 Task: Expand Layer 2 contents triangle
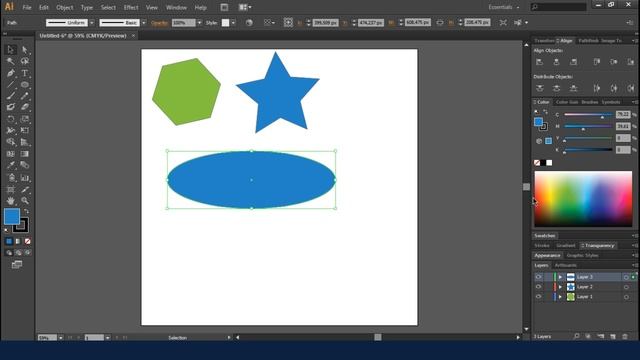tap(560, 287)
